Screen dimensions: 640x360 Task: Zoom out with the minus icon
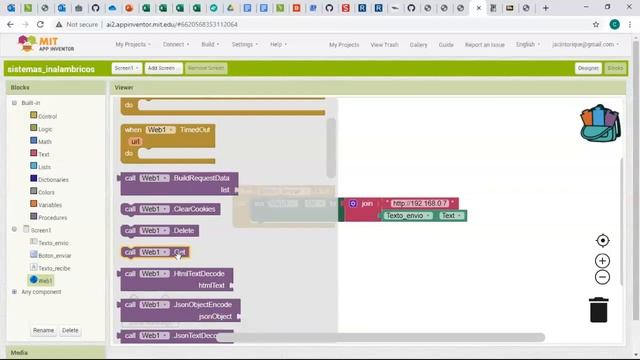point(602,277)
